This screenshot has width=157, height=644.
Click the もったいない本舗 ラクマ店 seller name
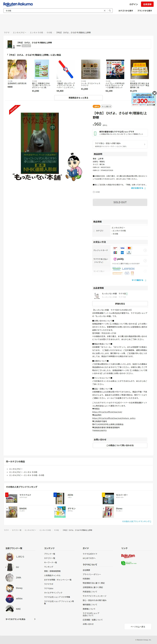[x=114, y=293]
